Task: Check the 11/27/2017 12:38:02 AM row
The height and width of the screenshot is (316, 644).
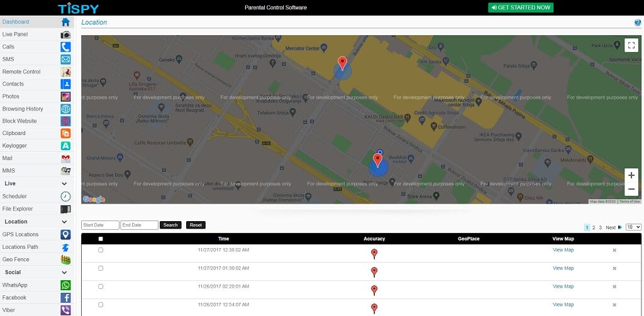Action: 101,250
